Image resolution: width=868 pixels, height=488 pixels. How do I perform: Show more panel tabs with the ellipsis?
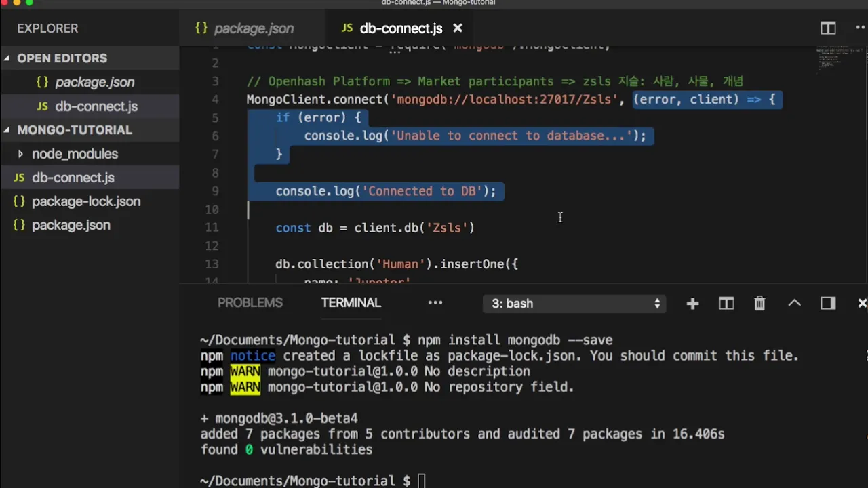tap(435, 303)
